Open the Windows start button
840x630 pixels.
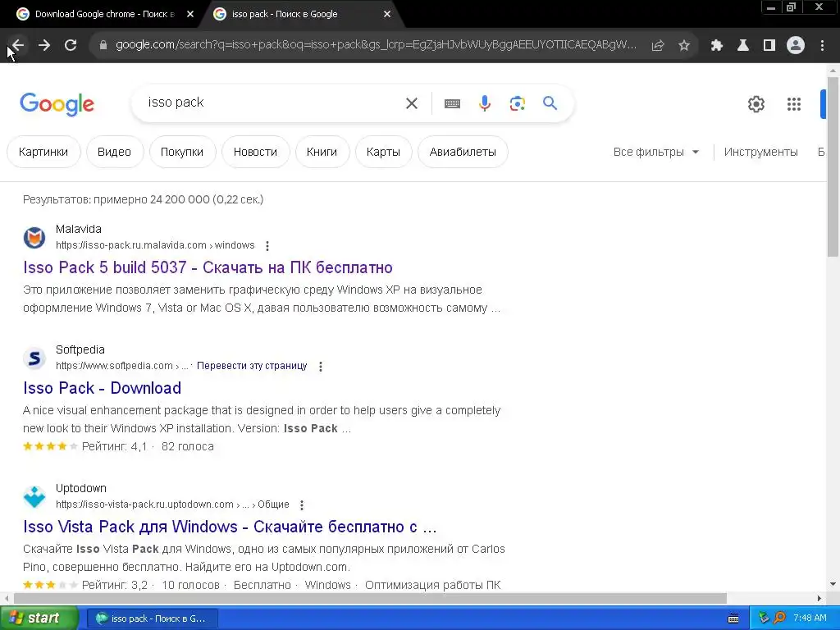click(x=39, y=619)
